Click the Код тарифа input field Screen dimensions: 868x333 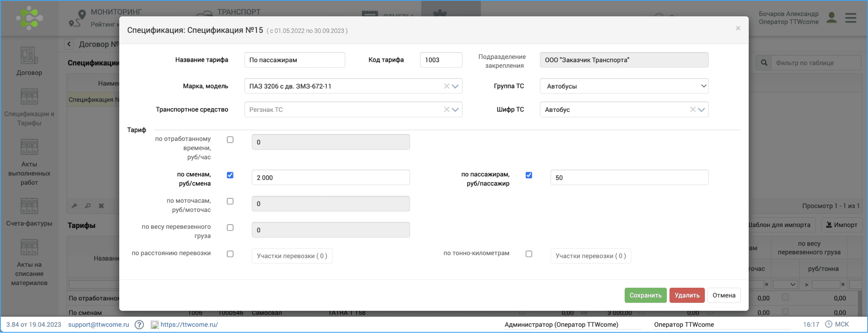coord(441,60)
